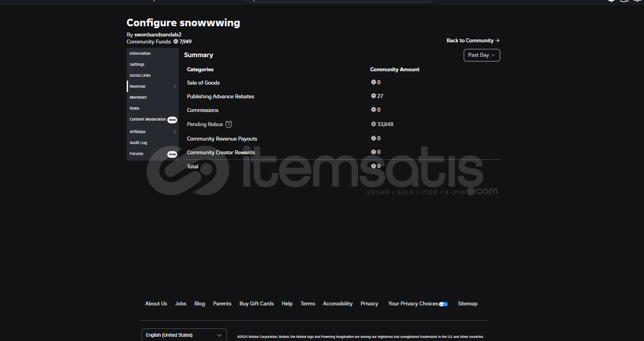
Task: Click the Publishing Advance Rebates row label
Action: (221, 96)
